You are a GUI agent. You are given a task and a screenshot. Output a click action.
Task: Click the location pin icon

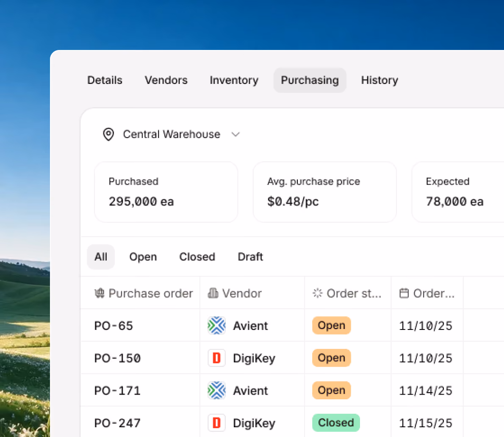coord(108,134)
